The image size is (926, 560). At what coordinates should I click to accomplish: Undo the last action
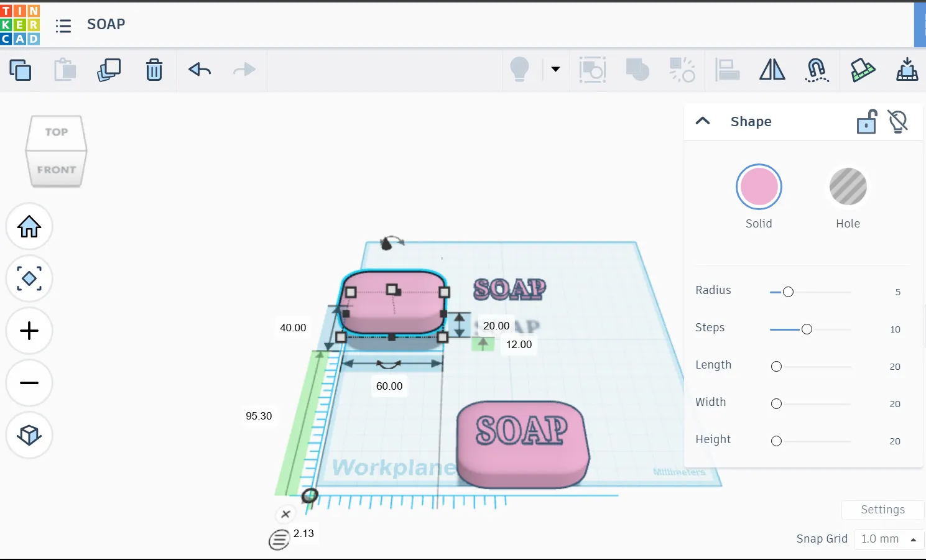[199, 70]
